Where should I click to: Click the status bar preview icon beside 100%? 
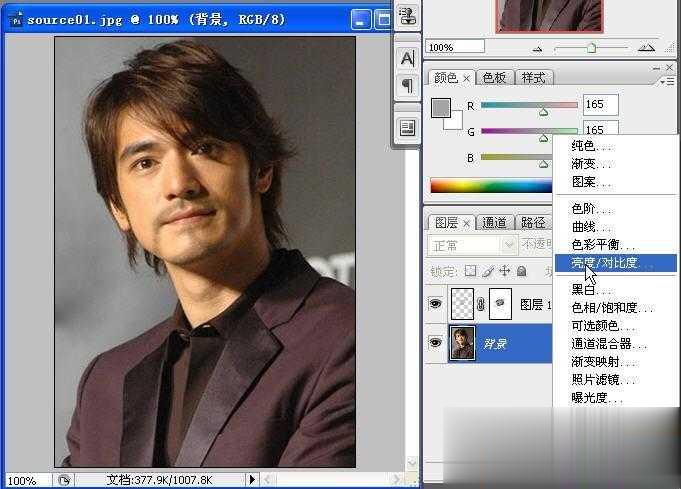pyautogui.click(x=64, y=480)
